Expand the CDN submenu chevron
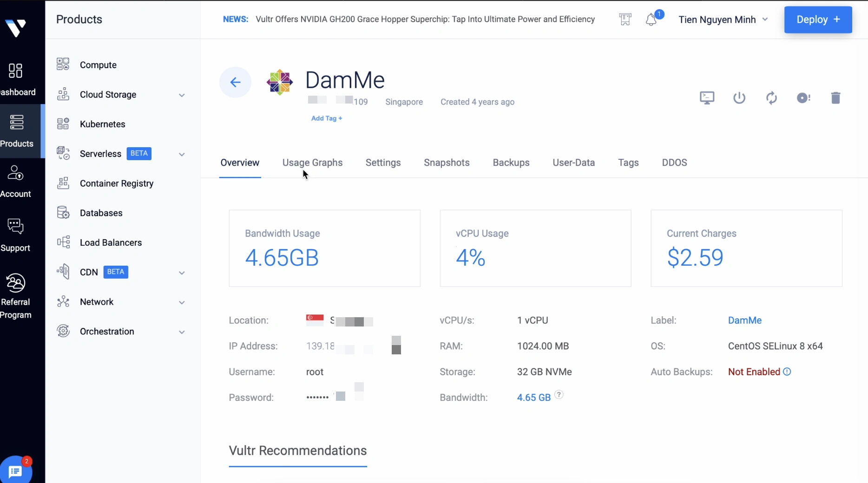 click(182, 273)
